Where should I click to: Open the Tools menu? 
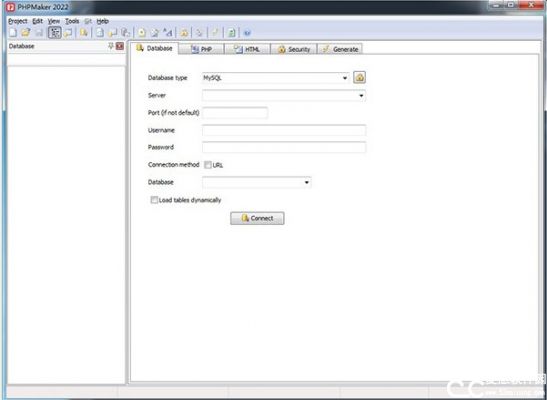point(72,21)
